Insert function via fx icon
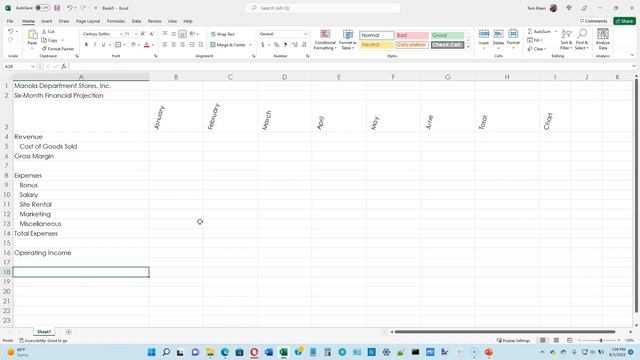Image resolution: width=640 pixels, height=360 pixels. click(64, 66)
